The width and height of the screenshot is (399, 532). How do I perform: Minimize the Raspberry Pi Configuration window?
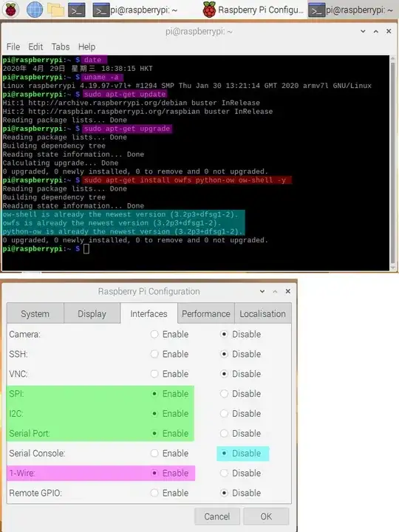click(x=262, y=291)
